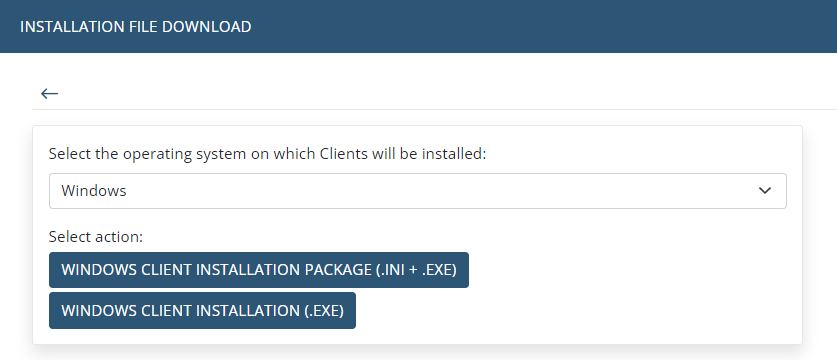Download Windows Client Installation (.EXE)
Image resolution: width=837 pixels, height=360 pixels.
[202, 310]
